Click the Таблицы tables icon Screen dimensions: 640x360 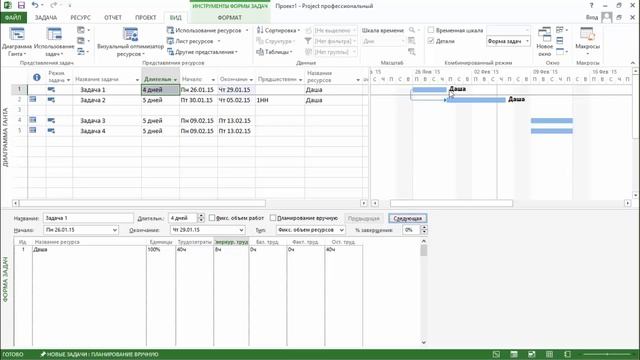pyautogui.click(x=260, y=52)
